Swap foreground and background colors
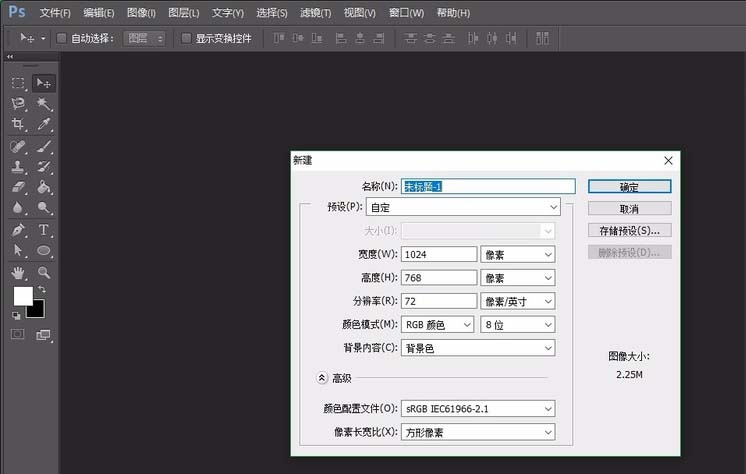Image resolution: width=746 pixels, height=474 pixels. 42,289
